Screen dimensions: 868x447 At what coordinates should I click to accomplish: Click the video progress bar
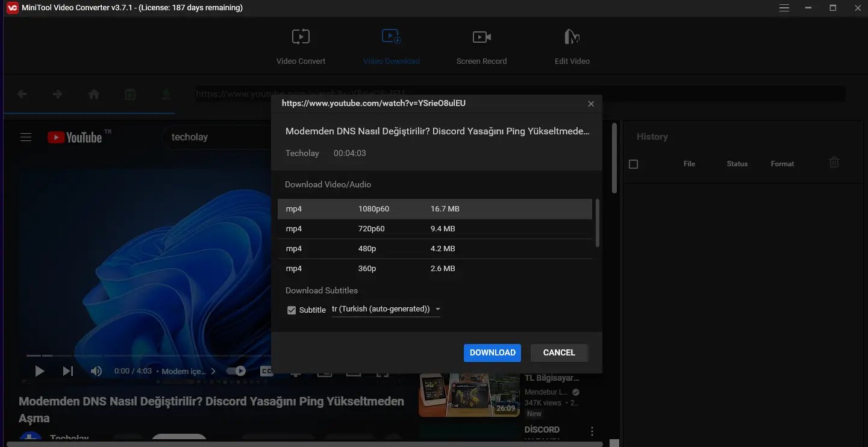pos(148,355)
